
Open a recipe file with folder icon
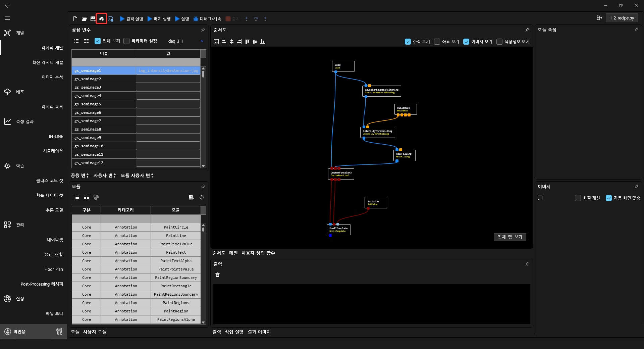tap(84, 19)
